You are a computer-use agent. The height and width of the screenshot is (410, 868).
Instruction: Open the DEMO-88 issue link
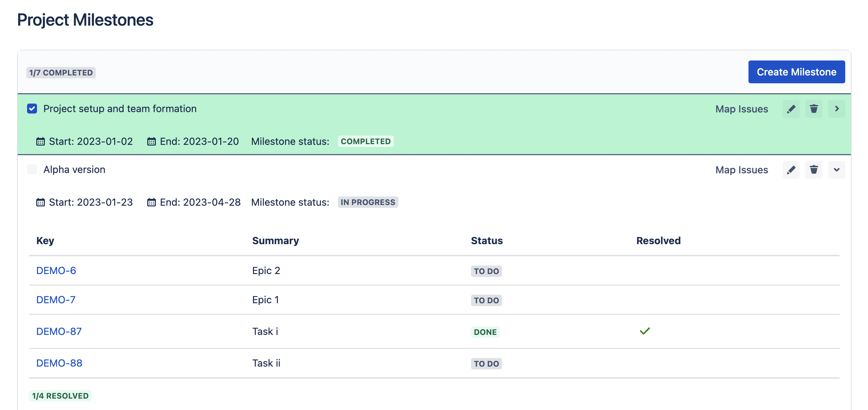coord(59,363)
